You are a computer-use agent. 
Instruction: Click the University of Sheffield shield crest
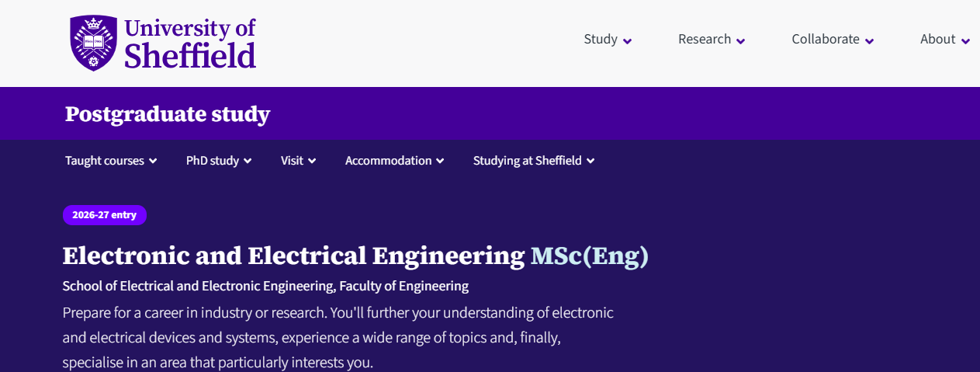coord(93,43)
